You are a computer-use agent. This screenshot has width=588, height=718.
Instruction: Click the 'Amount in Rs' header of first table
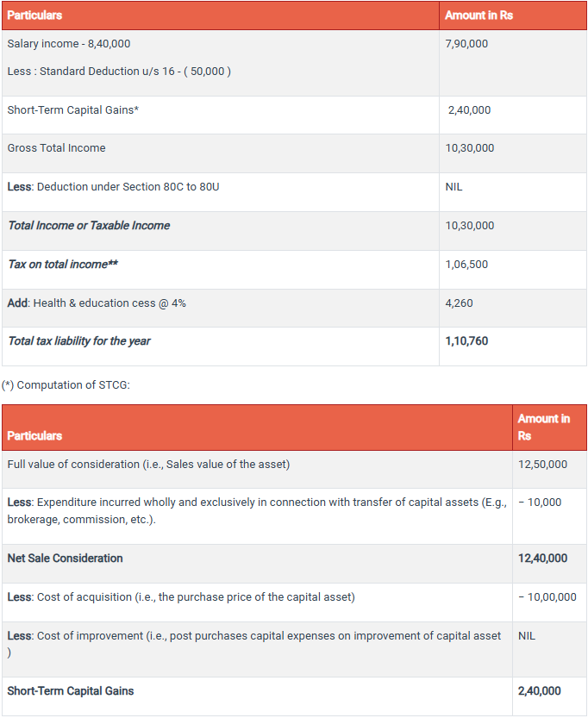479,16
